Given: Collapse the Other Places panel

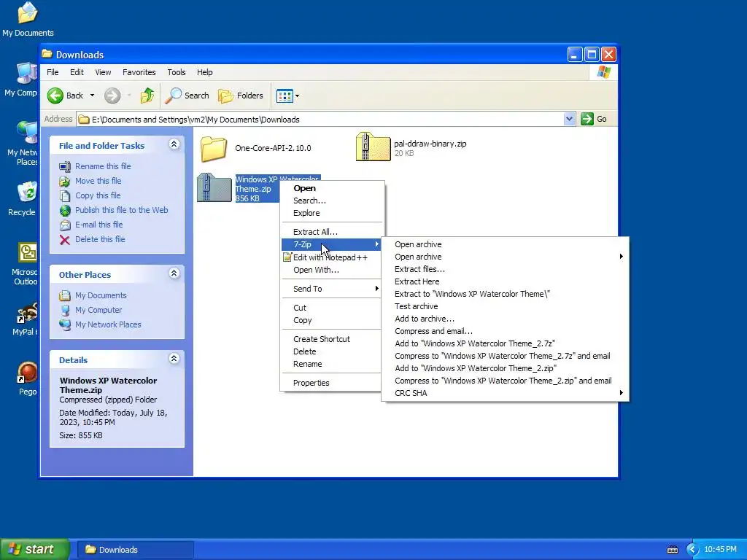Looking at the screenshot, I should 174,273.
